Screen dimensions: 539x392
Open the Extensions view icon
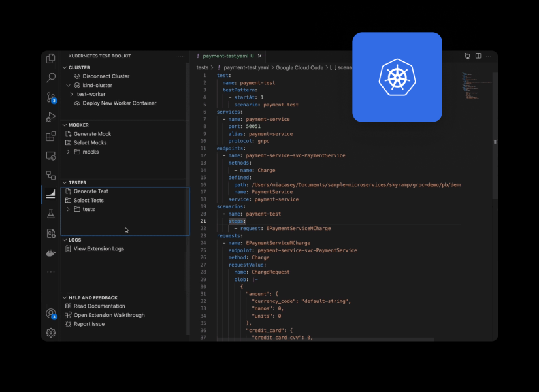50,136
